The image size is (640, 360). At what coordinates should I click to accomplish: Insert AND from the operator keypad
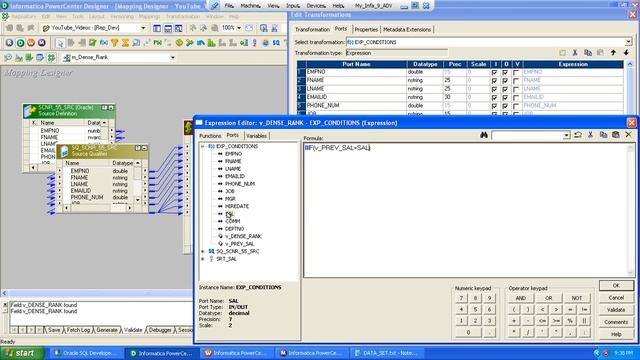[x=520, y=298]
